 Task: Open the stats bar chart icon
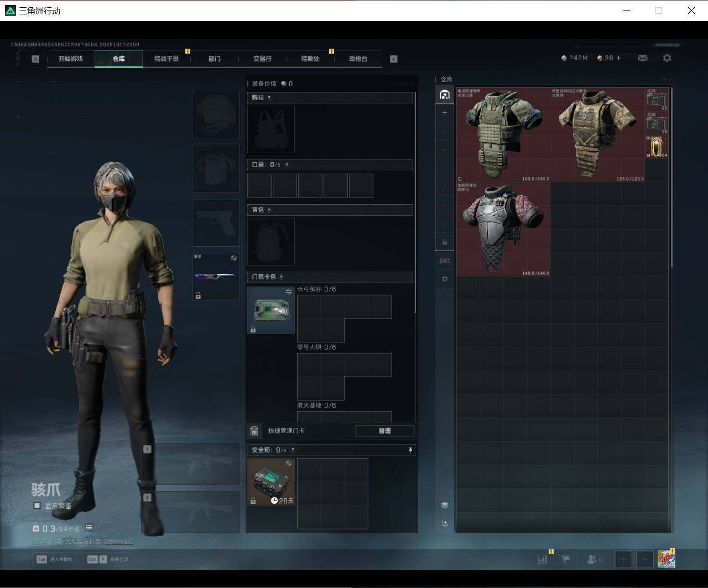click(x=543, y=559)
